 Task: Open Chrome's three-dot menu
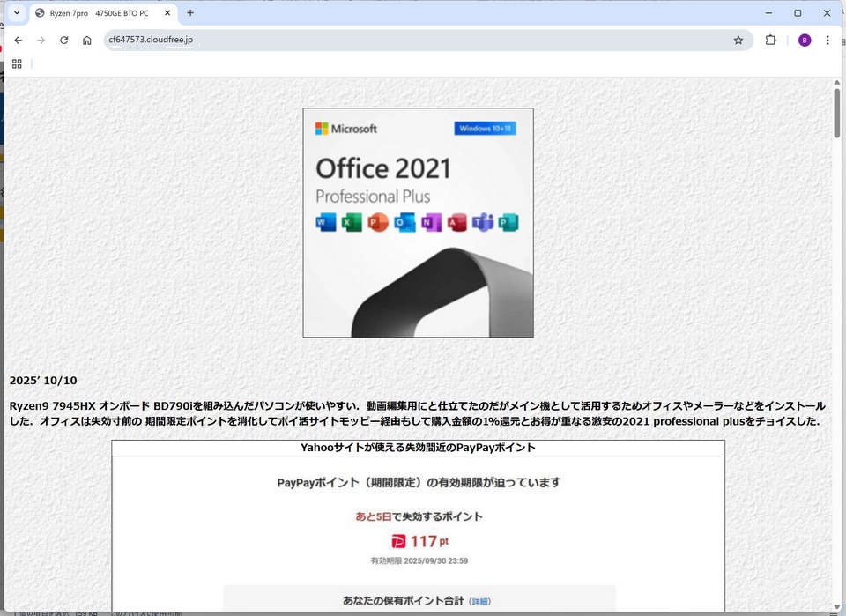coord(827,40)
